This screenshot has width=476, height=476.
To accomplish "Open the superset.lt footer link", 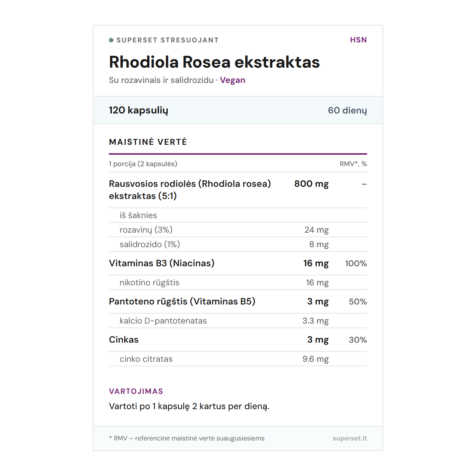I will coord(350,439).
